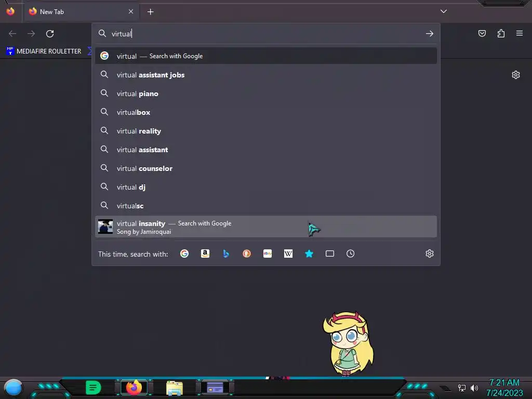Search this time with eBay icon

[x=268, y=254]
